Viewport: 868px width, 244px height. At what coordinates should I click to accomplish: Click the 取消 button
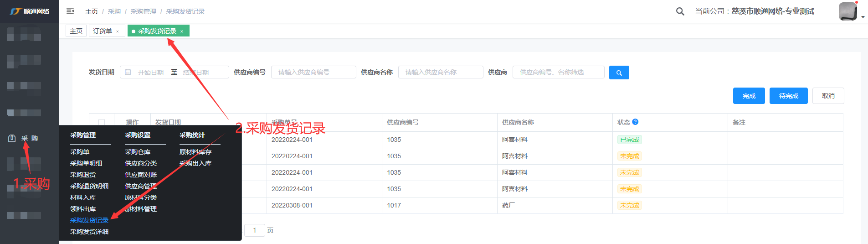pyautogui.click(x=828, y=96)
